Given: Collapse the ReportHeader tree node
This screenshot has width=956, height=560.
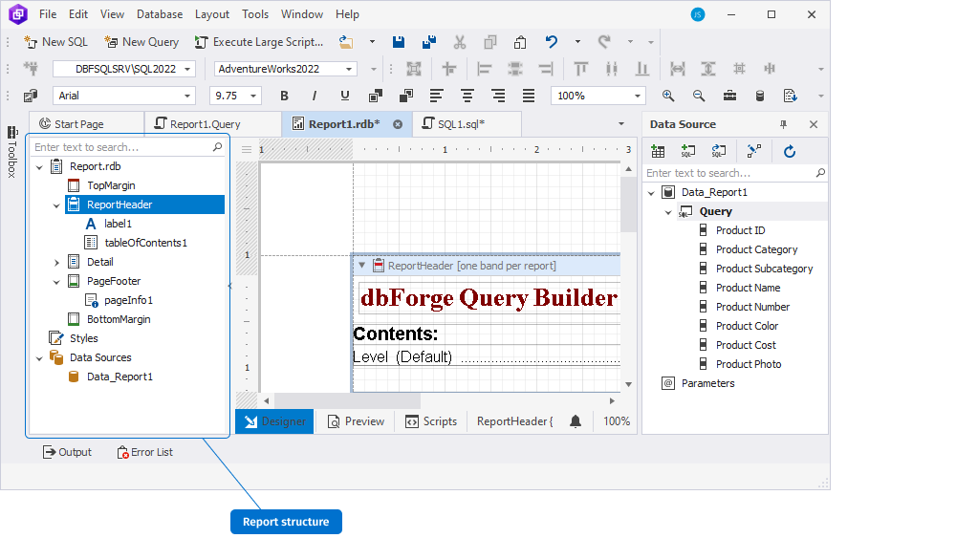Looking at the screenshot, I should (56, 205).
